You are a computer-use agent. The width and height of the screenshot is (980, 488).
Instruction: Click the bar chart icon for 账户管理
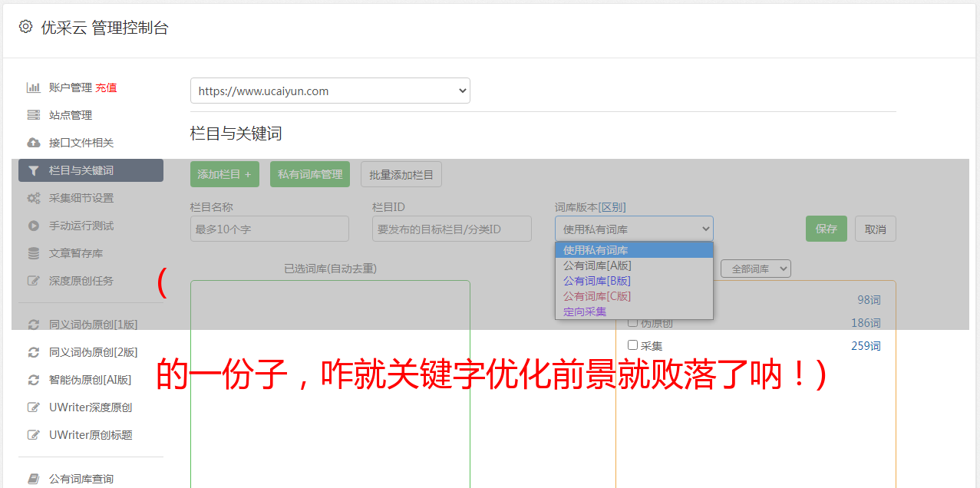[33, 87]
